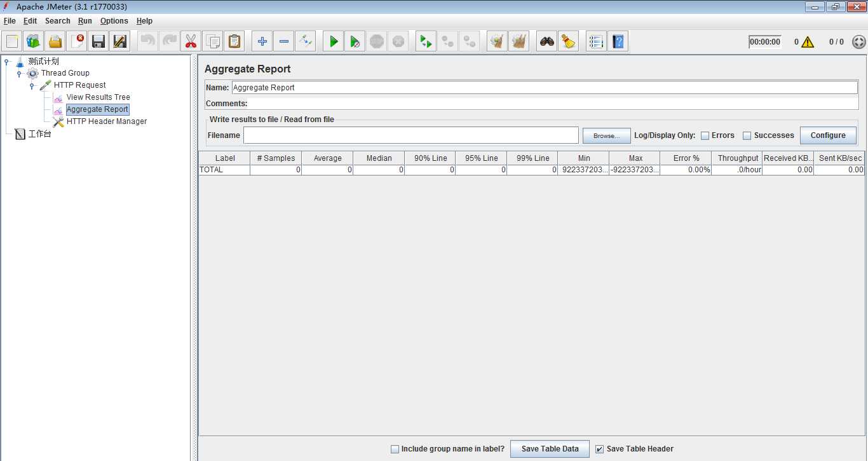Click the Name input field
Image resolution: width=868 pixels, height=461 pixels.
click(545, 88)
